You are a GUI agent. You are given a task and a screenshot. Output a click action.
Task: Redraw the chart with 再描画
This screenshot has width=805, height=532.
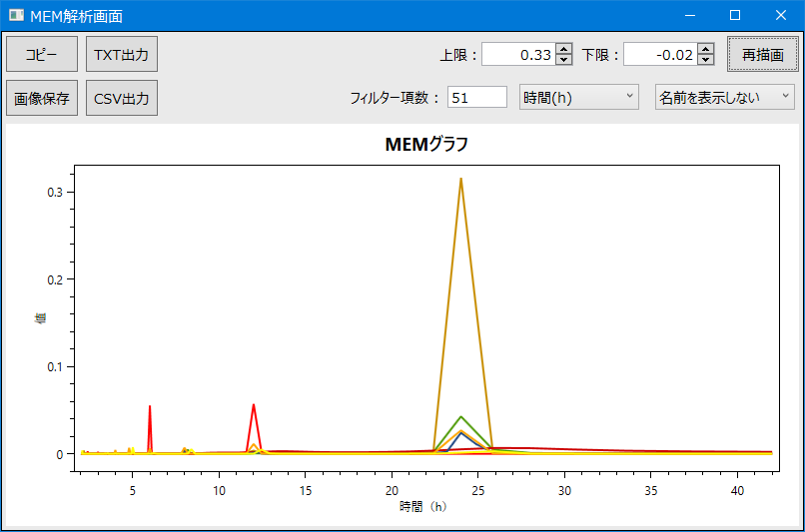[x=762, y=54]
